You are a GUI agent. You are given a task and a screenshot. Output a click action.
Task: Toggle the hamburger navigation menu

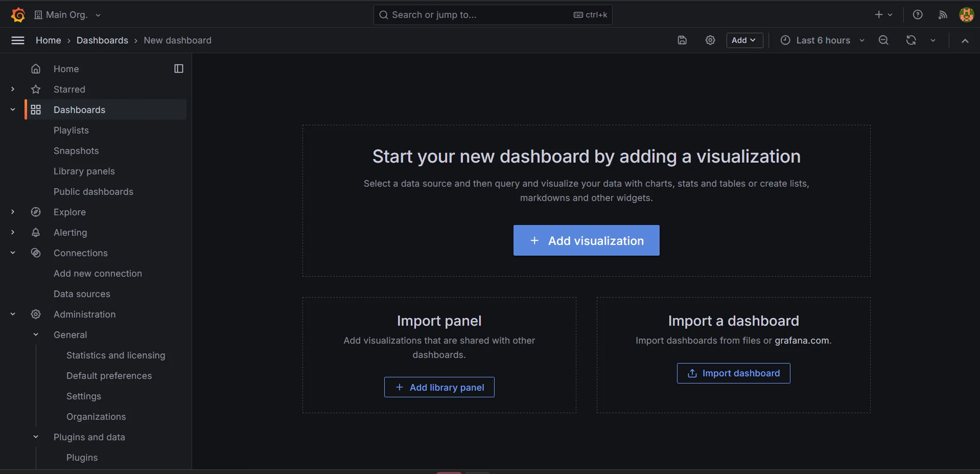(x=18, y=40)
